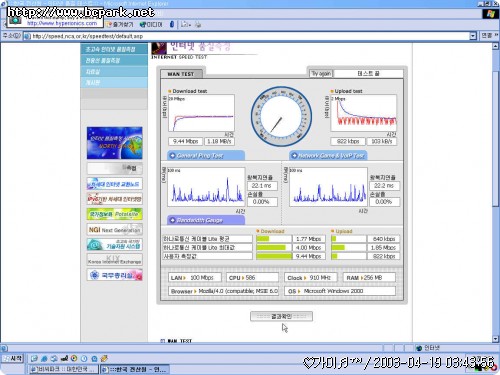Click the page icon in address bar
This screenshot has height=375, width=500.
point(27,36)
